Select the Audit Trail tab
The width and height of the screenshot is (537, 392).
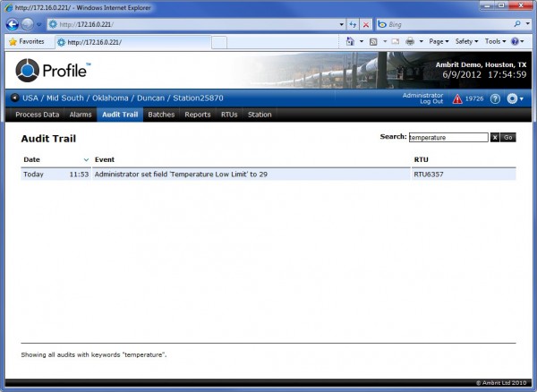click(120, 115)
